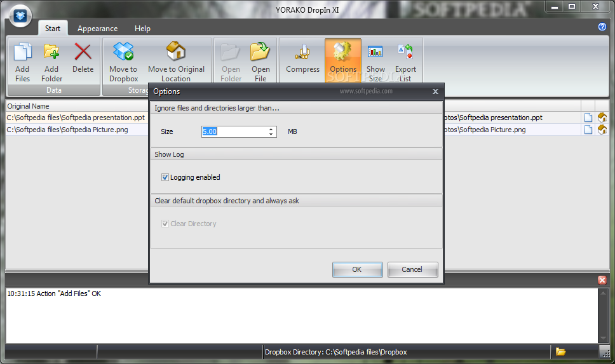Click the Export List icon
The height and width of the screenshot is (364, 615).
tap(405, 51)
